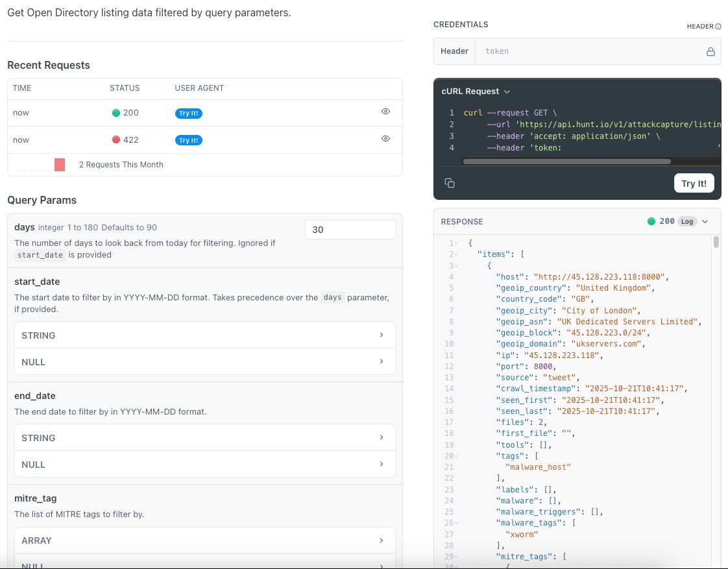Image resolution: width=728 pixels, height=569 pixels.
Task: Expand mitre_tag ARRAY option
Action: point(205,540)
